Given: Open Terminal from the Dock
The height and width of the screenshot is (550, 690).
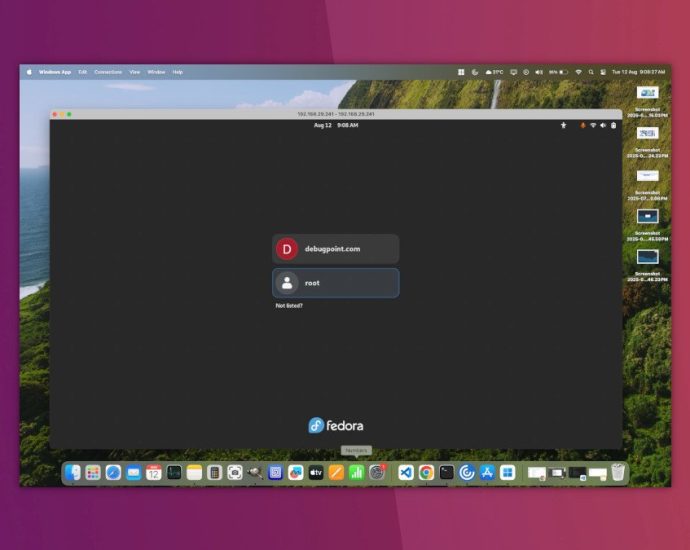Looking at the screenshot, I should (446, 472).
